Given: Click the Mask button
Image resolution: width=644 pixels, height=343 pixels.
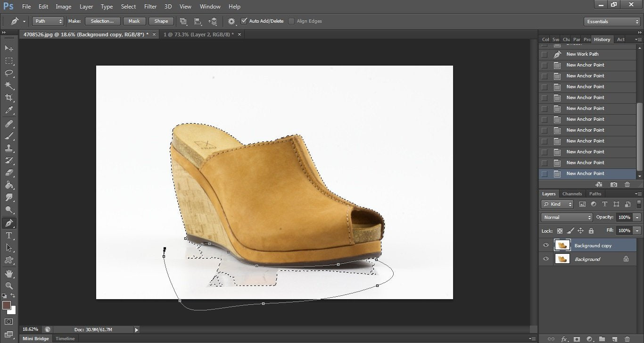Looking at the screenshot, I should point(134,21).
